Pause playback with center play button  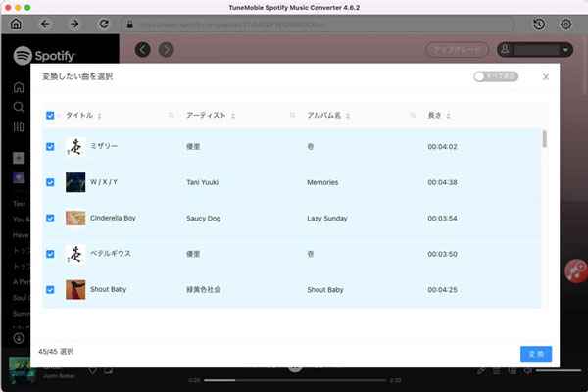click(x=295, y=367)
